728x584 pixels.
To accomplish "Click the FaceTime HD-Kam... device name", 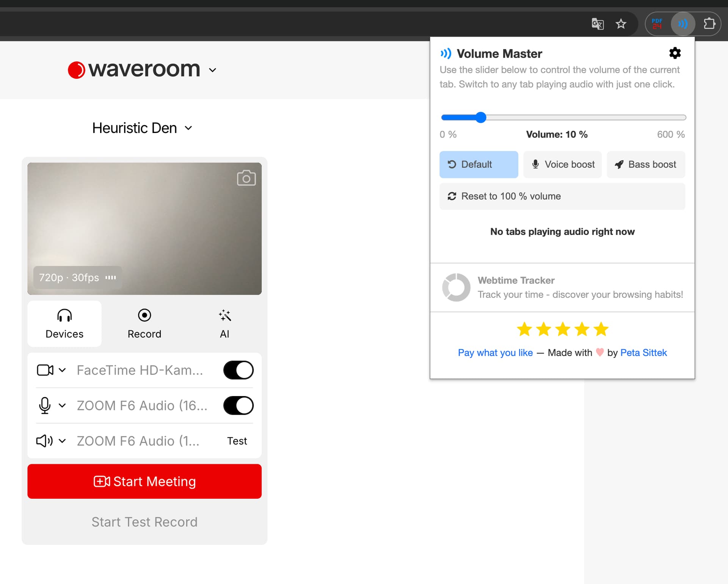I will (140, 370).
